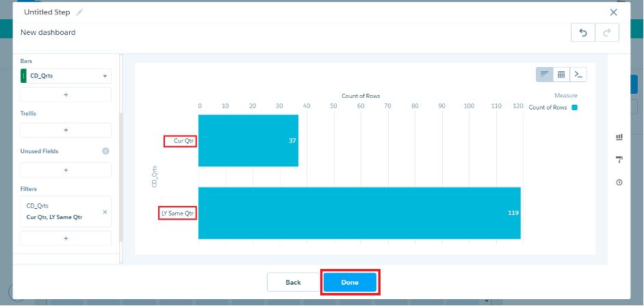This screenshot has width=644, height=306.
Task: Redo the change
Action: pos(607,33)
